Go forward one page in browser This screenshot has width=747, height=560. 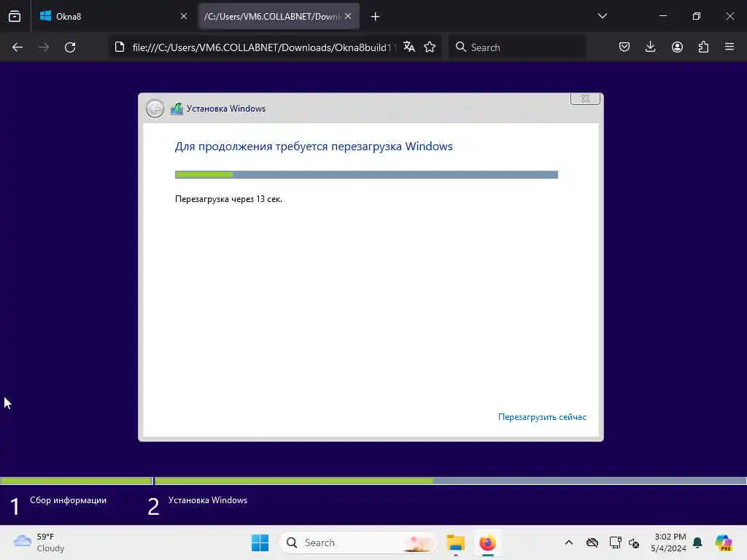pyautogui.click(x=43, y=47)
